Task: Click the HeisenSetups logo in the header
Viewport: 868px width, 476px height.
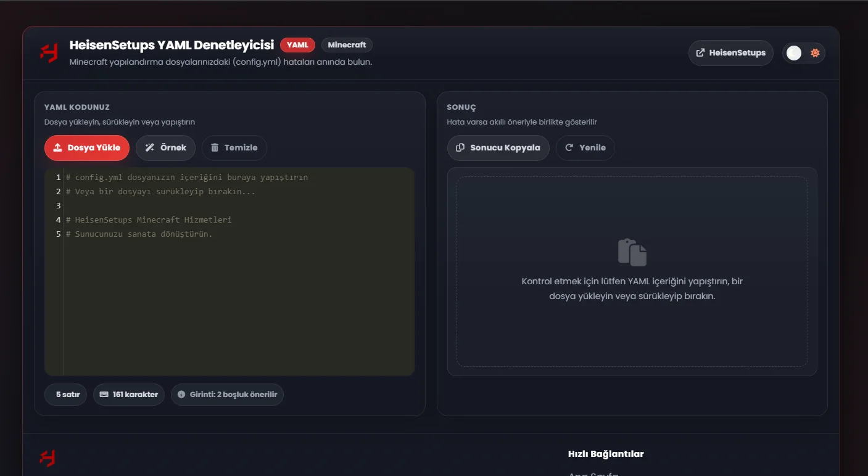Action: coord(49,53)
